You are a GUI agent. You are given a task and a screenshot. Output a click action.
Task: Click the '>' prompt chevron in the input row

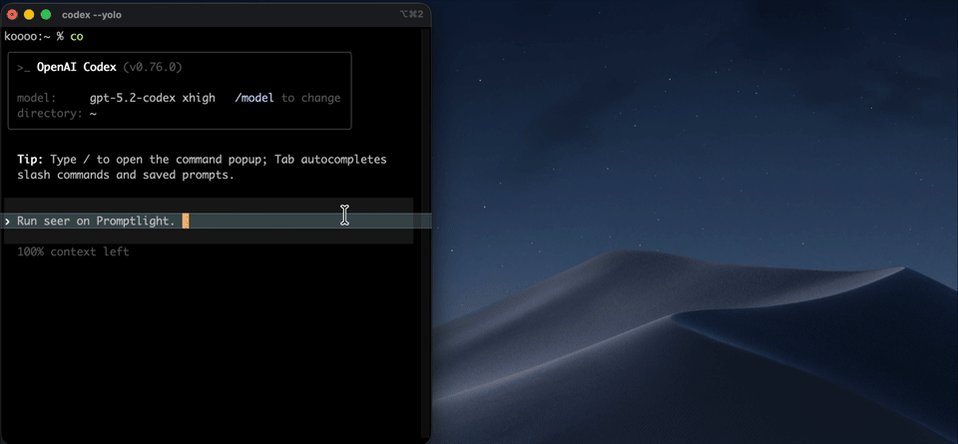click(x=7, y=221)
